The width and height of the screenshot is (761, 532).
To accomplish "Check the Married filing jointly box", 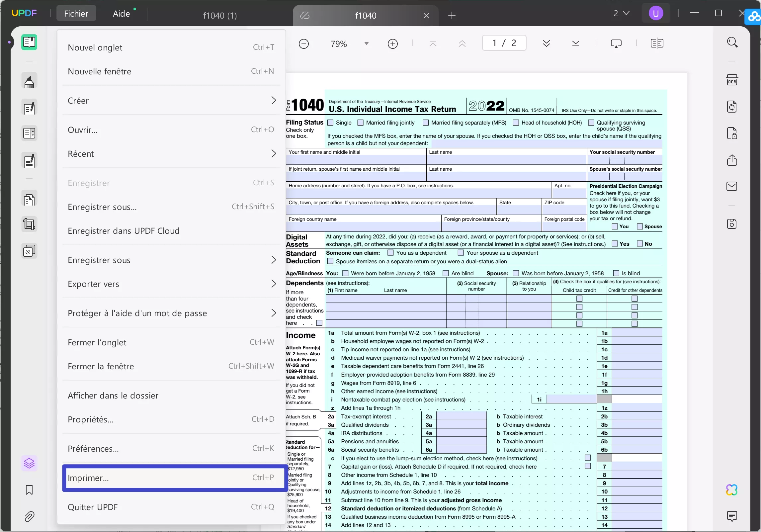I will pyautogui.click(x=361, y=123).
